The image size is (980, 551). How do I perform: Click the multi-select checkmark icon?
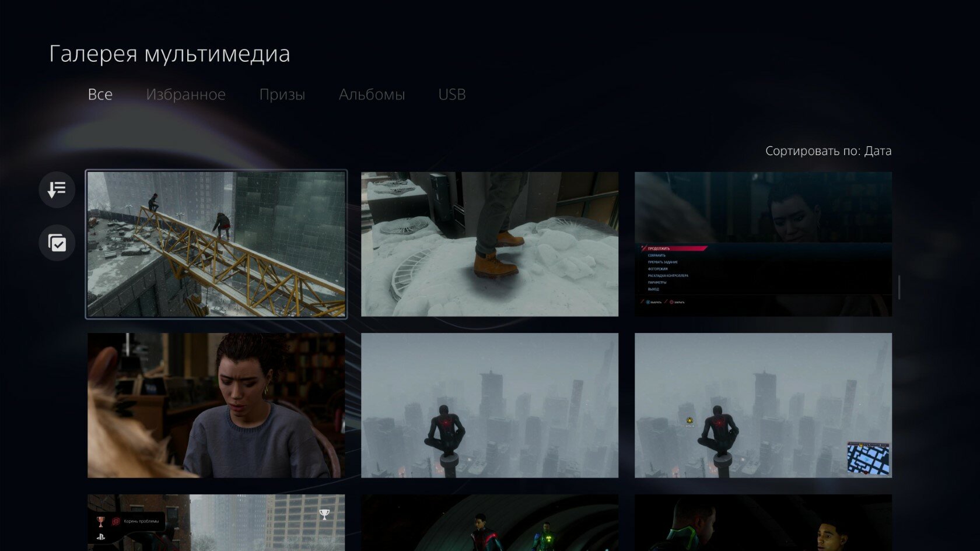(x=57, y=243)
